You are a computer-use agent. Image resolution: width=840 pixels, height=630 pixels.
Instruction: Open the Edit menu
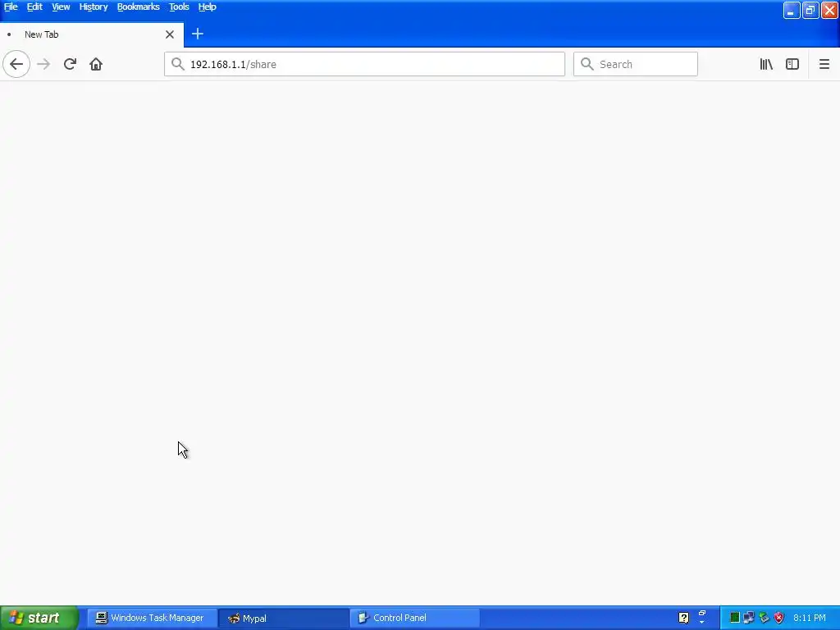(34, 7)
